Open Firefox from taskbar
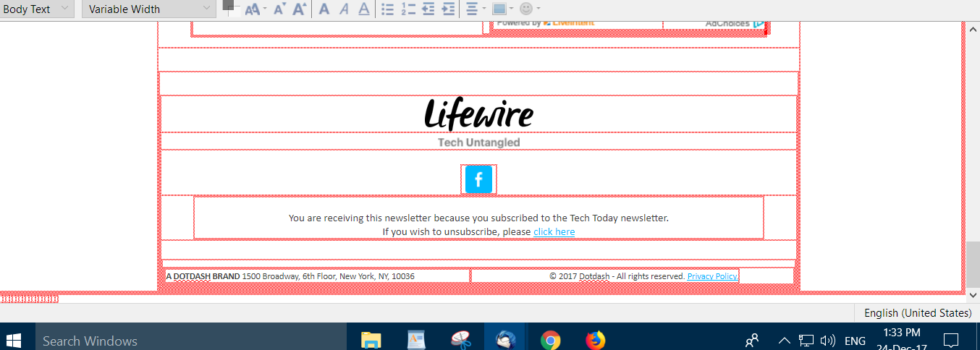980x350 pixels. pos(595,340)
